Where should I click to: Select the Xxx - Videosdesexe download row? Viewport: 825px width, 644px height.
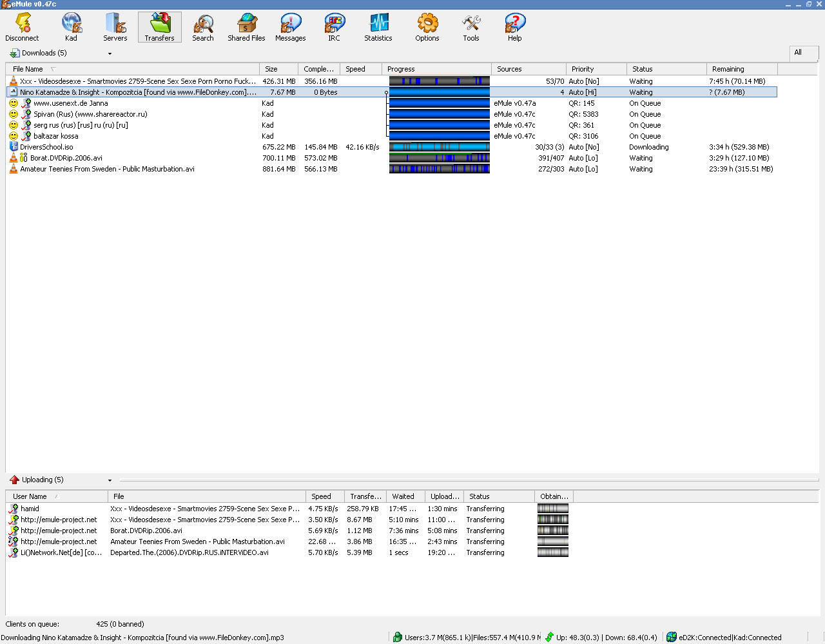coord(392,81)
